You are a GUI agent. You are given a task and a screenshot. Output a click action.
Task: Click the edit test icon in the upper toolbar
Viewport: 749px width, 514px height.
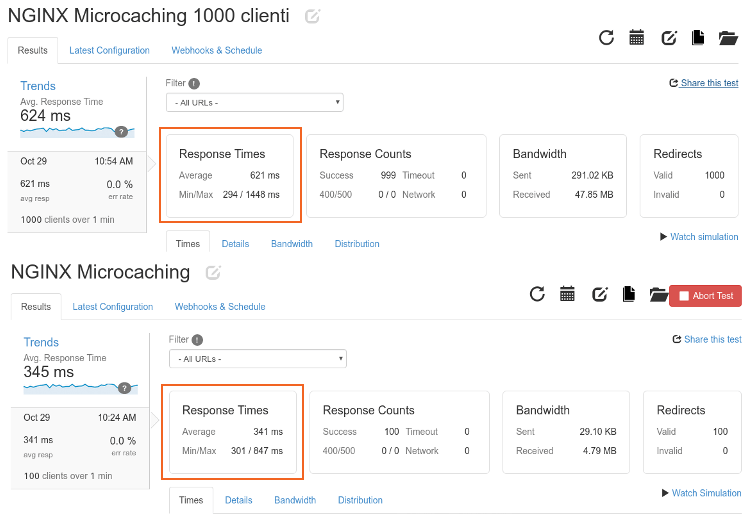669,37
